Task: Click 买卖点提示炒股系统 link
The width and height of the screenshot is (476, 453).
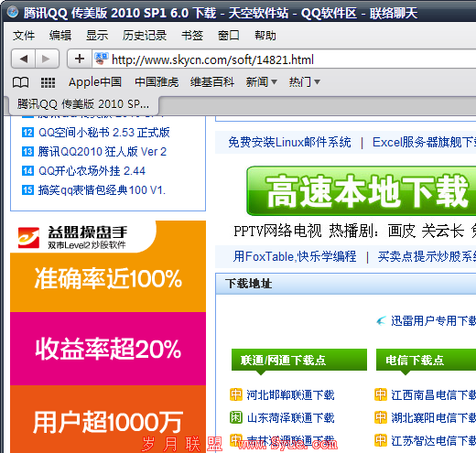Action: point(427,256)
